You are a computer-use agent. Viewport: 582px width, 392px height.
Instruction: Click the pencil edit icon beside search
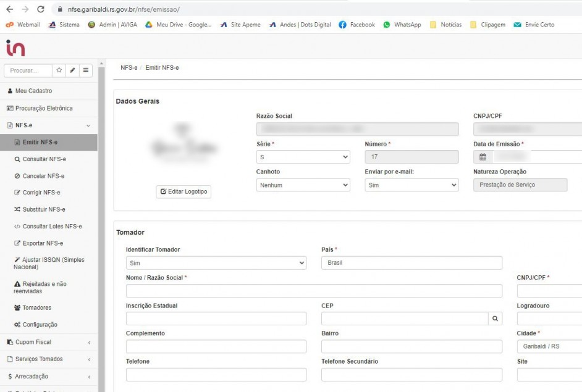(72, 70)
